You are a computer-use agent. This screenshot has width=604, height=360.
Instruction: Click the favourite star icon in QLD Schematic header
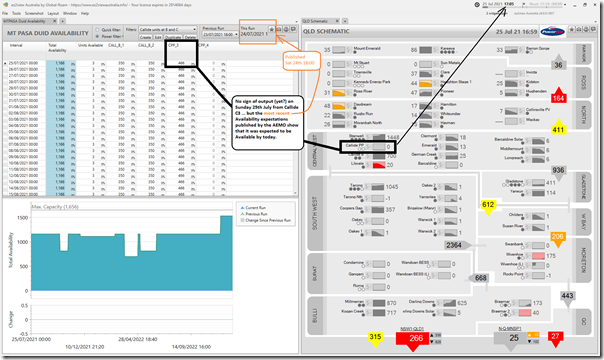click(572, 29)
